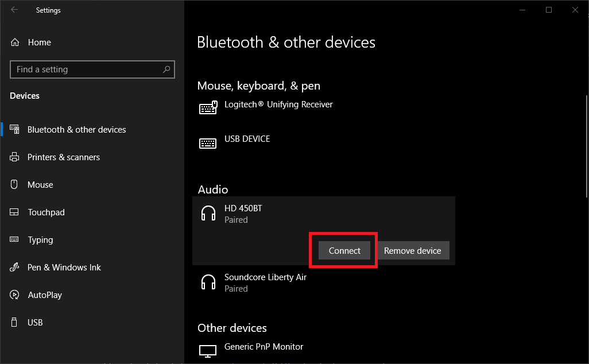
Task: Focus the Find a setting search box
Action: pyautogui.click(x=92, y=69)
